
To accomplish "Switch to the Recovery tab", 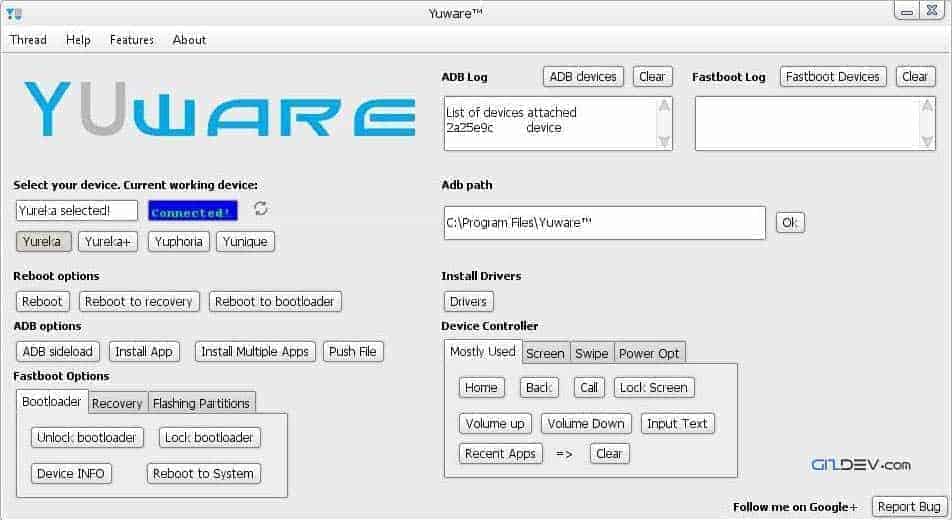I will coord(118,403).
